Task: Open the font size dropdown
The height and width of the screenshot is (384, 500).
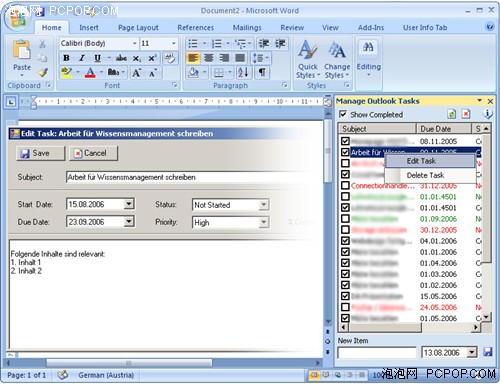Action: [174, 43]
